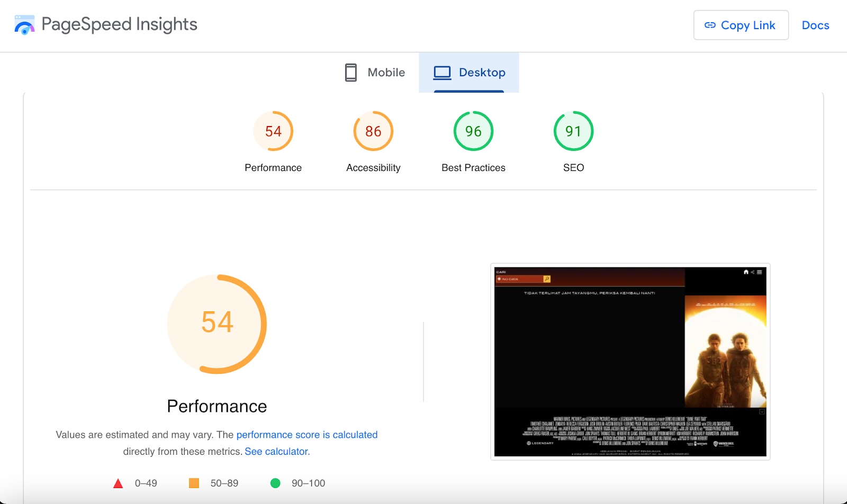This screenshot has height=504, width=847.
Task: Open the performance score is calculated link
Action: click(307, 435)
